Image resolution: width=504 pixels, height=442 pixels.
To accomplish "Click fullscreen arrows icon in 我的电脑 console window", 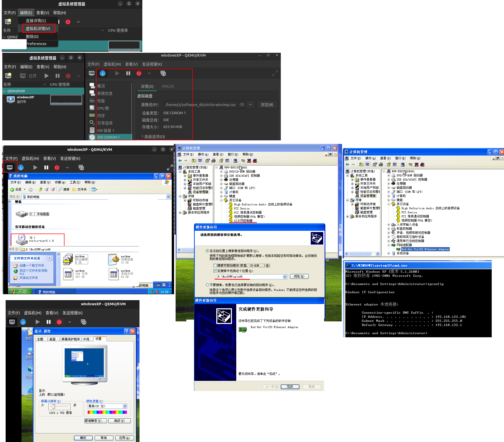I will pos(170,167).
